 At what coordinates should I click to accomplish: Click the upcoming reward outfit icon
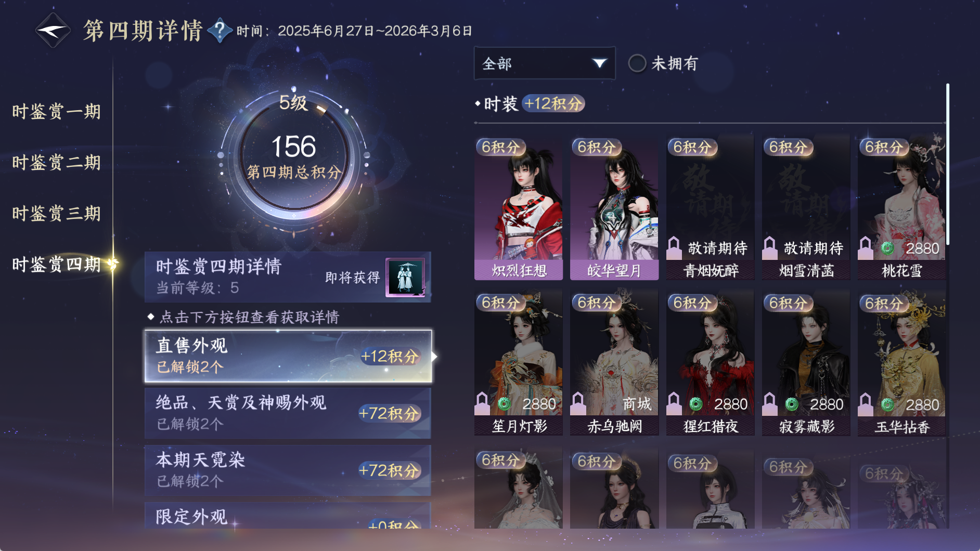pyautogui.click(x=405, y=277)
